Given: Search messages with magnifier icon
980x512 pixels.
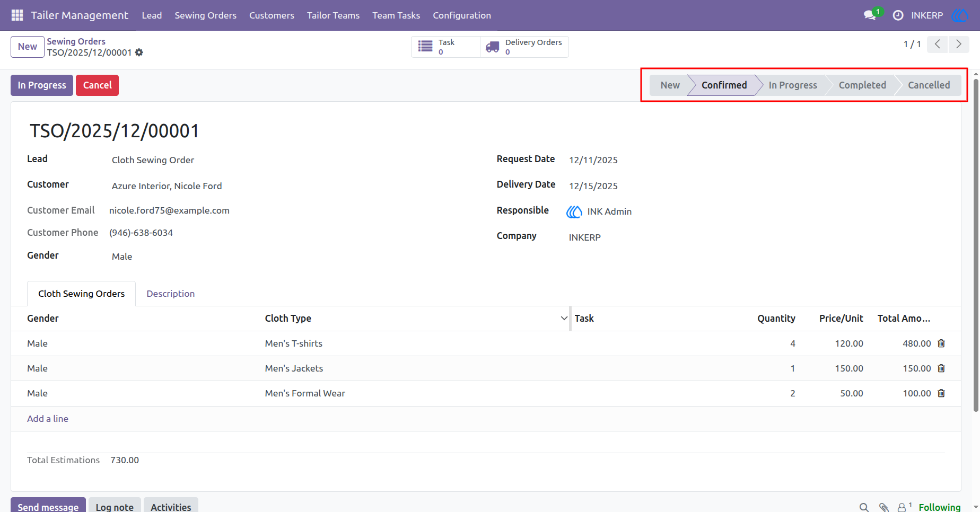Looking at the screenshot, I should [x=864, y=507].
